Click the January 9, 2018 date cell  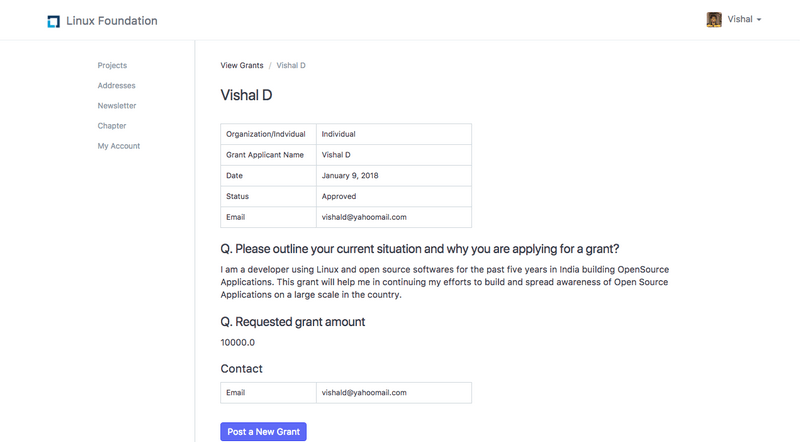click(x=350, y=175)
